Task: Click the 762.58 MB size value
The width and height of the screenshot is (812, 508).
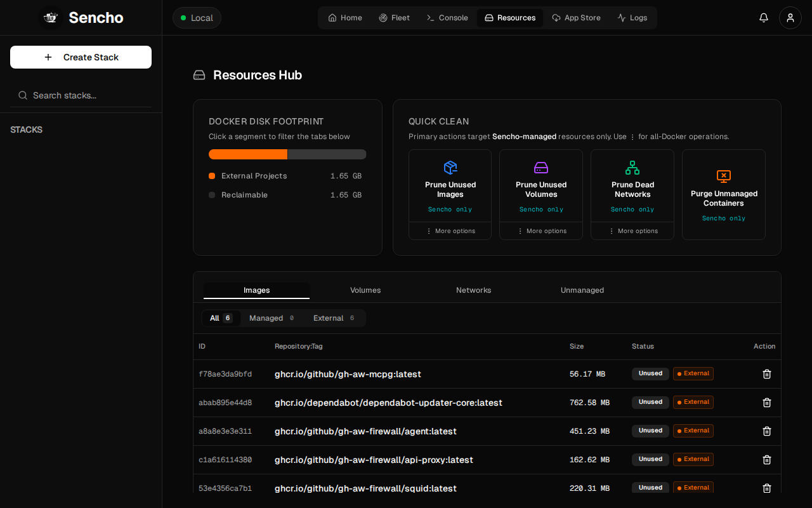Action: (589, 403)
